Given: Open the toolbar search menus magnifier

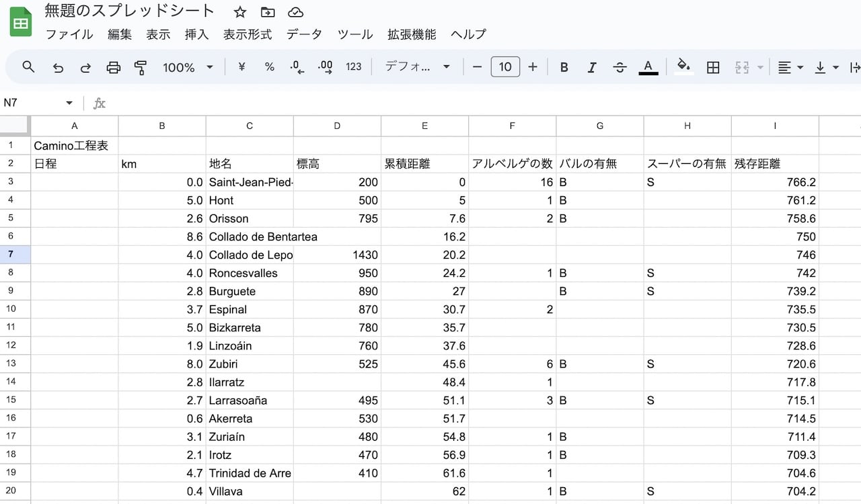Looking at the screenshot, I should [28, 67].
